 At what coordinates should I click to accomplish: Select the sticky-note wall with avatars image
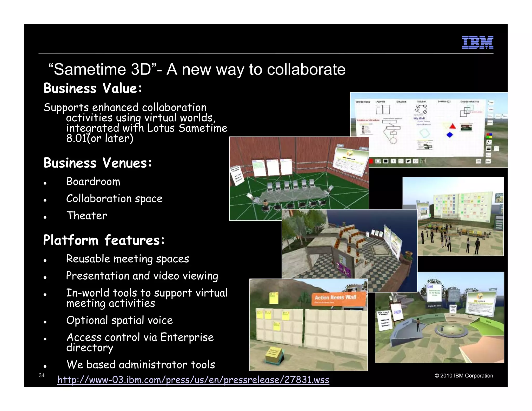(453, 216)
